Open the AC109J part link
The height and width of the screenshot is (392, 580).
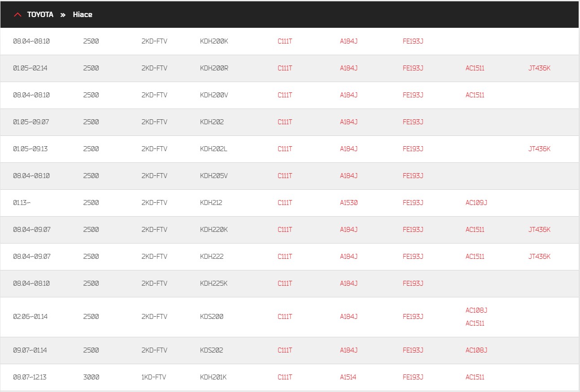[476, 203]
